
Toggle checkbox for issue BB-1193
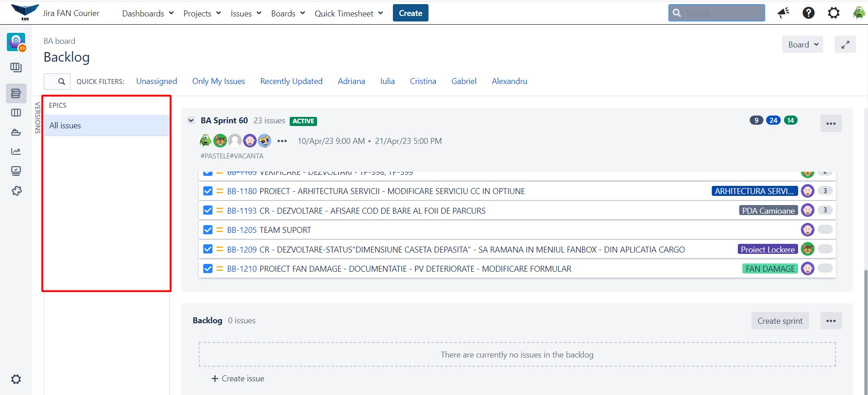click(208, 211)
